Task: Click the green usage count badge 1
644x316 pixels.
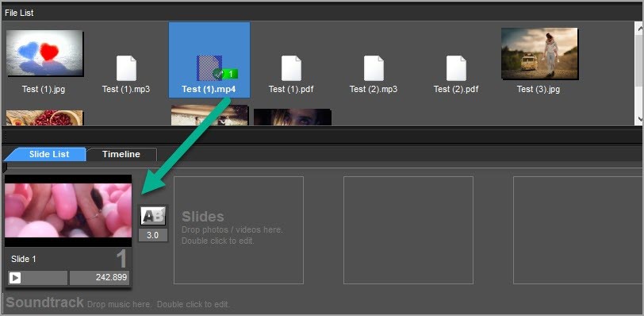Action: [x=231, y=74]
